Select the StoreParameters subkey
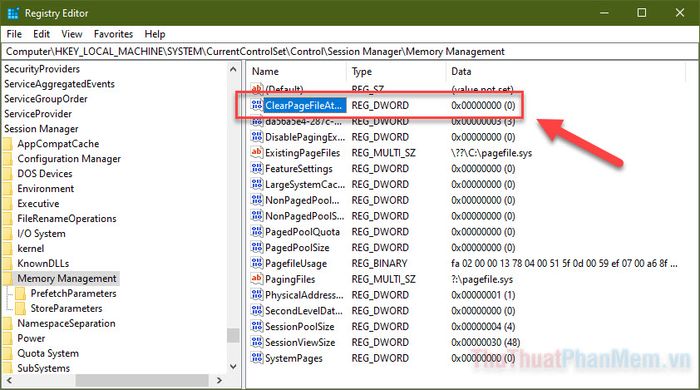This screenshot has height=390, width=700. [66, 308]
